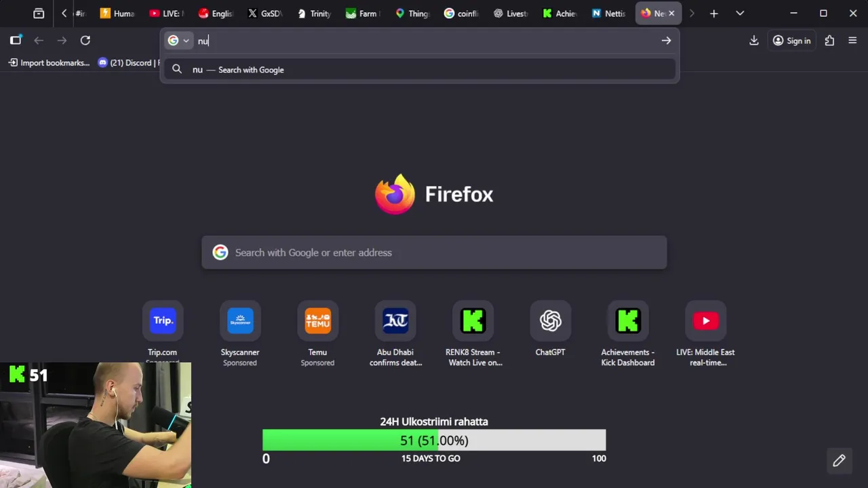
Task: Switch to the Achie Kick tab
Action: [x=559, y=13]
